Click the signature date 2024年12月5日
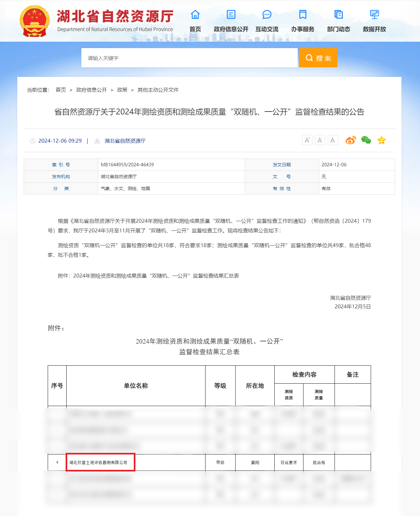This screenshot has height=516, width=420. 353,307
